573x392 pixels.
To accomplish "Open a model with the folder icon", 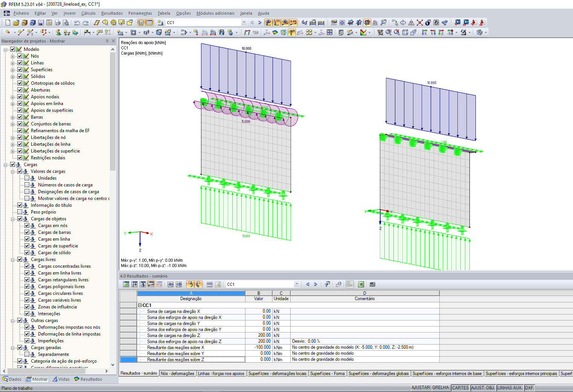I will click(16, 23).
